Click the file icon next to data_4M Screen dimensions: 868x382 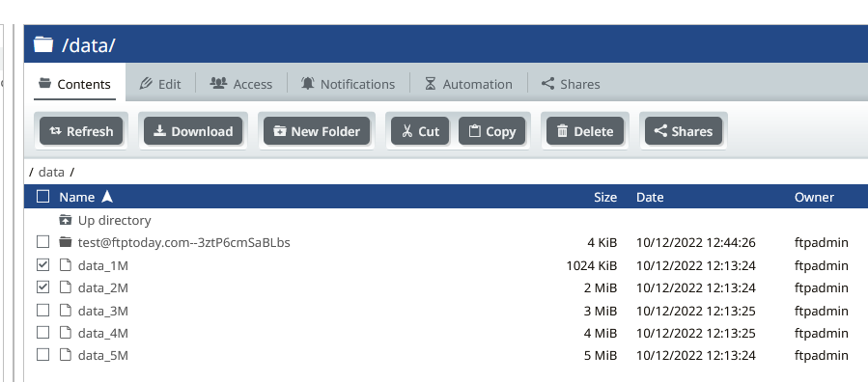pos(66,333)
